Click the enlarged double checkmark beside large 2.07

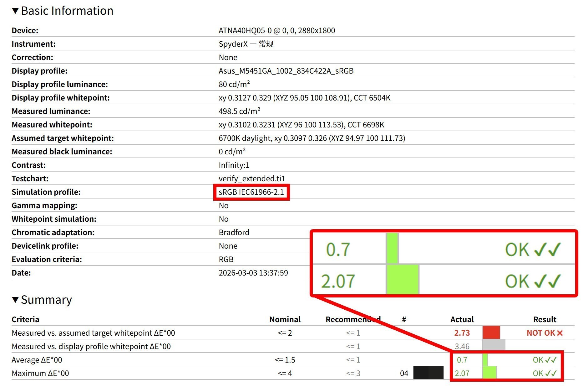(x=547, y=281)
